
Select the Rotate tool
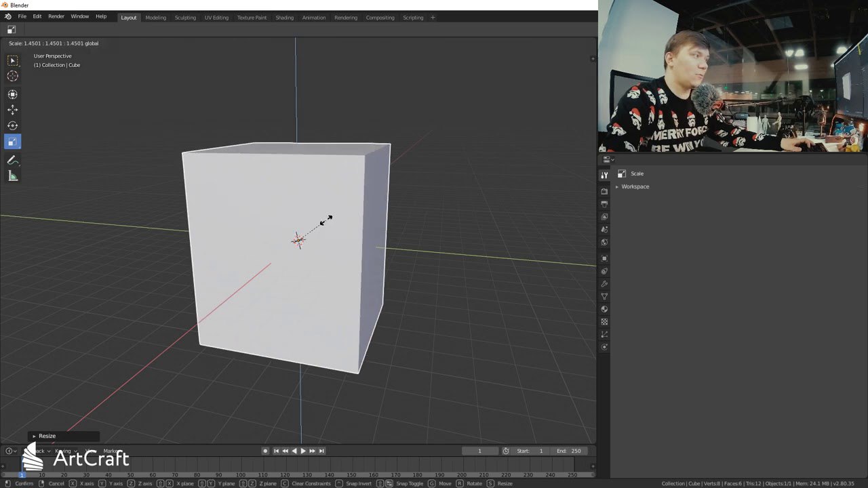pos(12,125)
